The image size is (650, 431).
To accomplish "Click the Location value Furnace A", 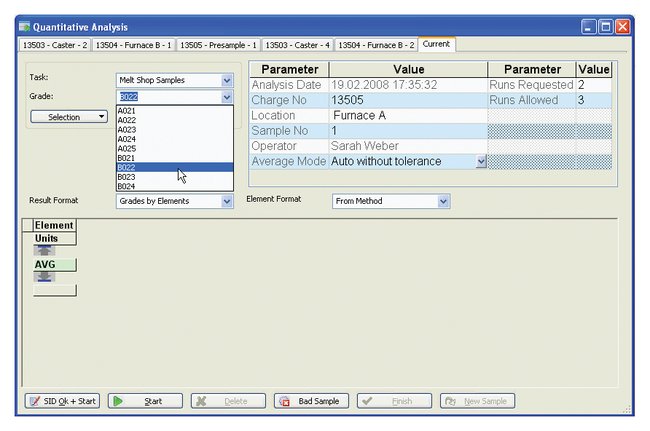I will click(x=358, y=116).
